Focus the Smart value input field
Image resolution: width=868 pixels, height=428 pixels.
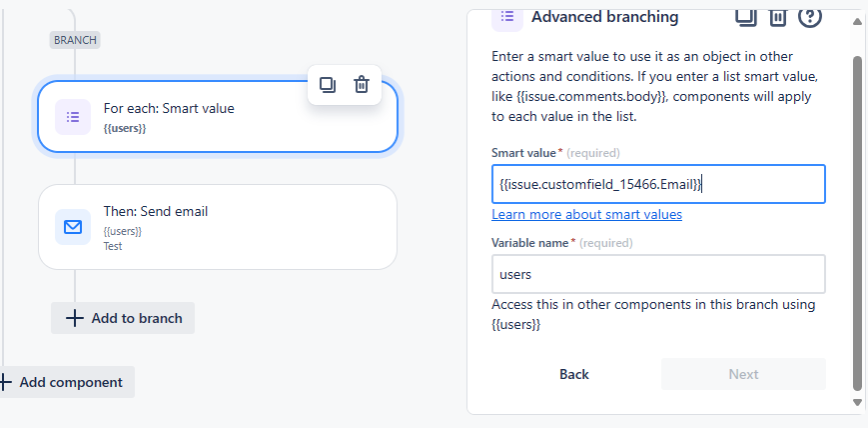click(658, 184)
